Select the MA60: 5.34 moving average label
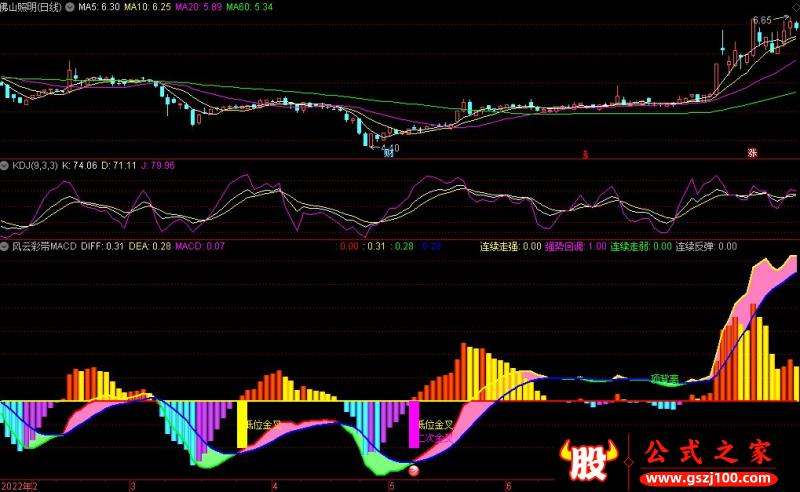Viewport: 800px width, 492px height. 249,7
